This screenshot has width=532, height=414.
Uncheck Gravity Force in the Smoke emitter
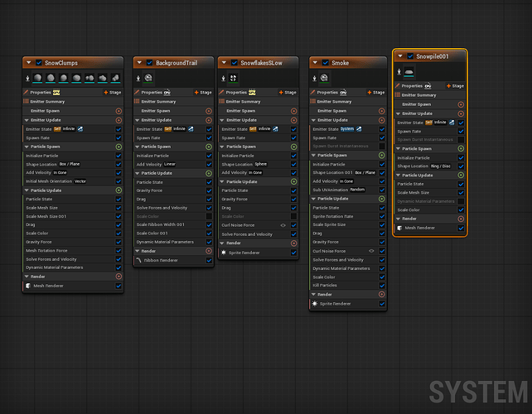coord(382,242)
